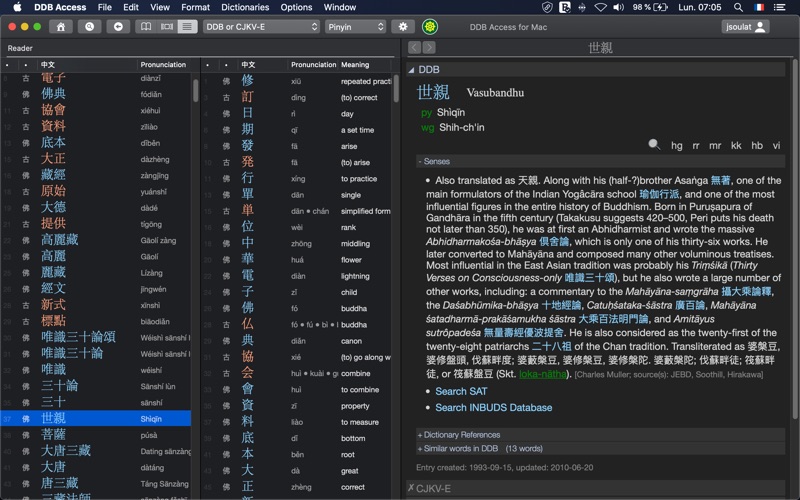This screenshot has height=500, width=800.
Task: Click the hb reference link
Action: (x=757, y=145)
